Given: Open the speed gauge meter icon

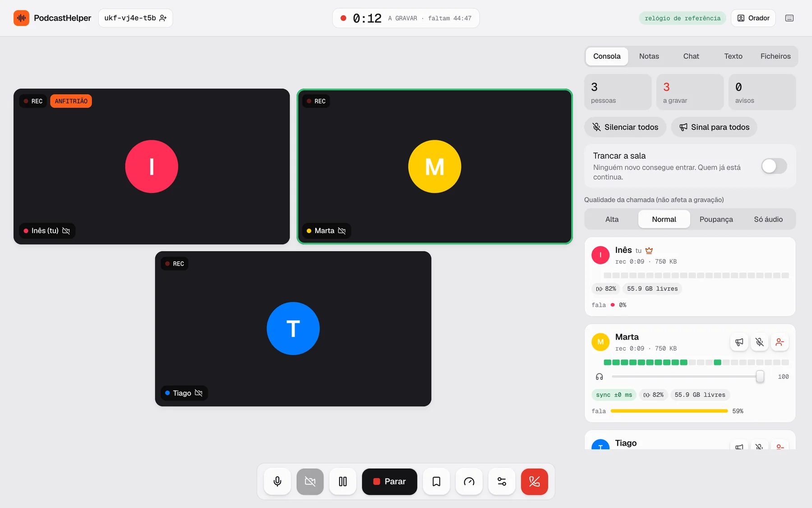Looking at the screenshot, I should tap(469, 481).
